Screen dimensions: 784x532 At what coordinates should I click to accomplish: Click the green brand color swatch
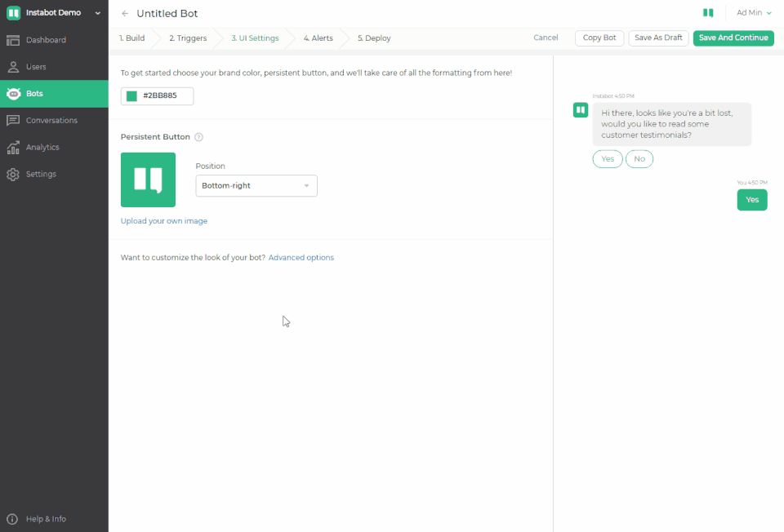click(x=131, y=96)
